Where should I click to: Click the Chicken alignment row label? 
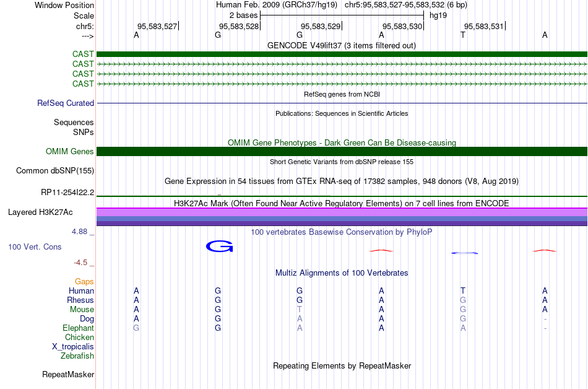(79, 337)
